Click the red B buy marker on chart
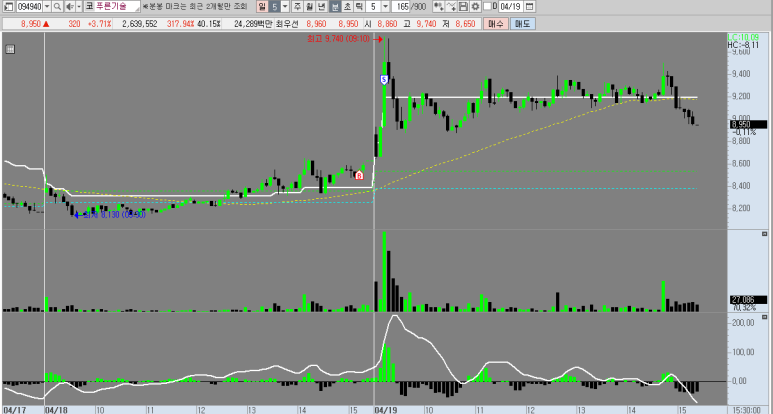Viewport: 773px width, 414px height. [359, 175]
